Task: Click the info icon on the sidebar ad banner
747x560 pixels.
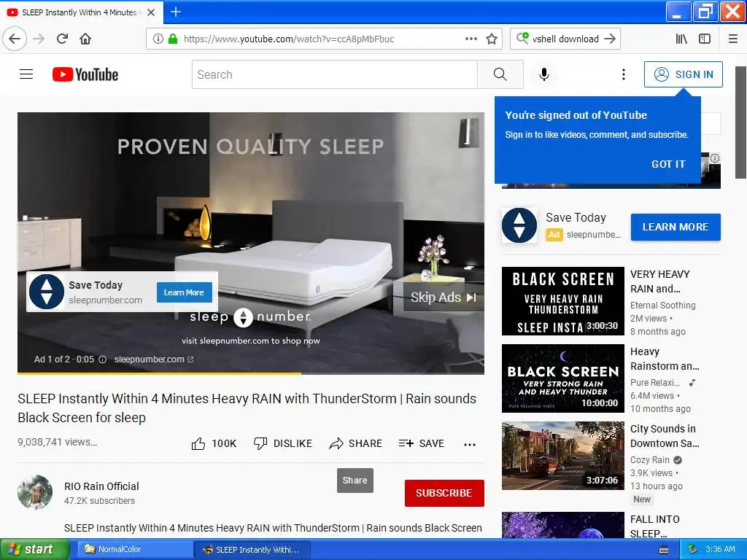Action: (x=715, y=158)
